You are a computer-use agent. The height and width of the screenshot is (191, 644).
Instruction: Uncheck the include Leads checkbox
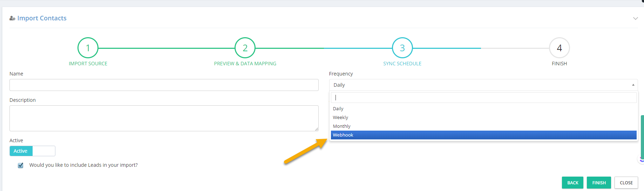[21, 165]
